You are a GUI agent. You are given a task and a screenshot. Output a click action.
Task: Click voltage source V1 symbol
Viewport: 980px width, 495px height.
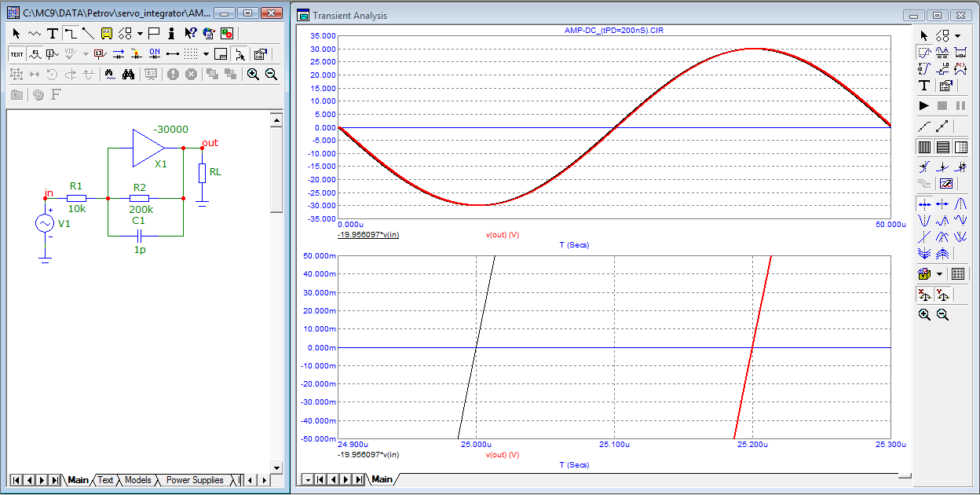[45, 224]
